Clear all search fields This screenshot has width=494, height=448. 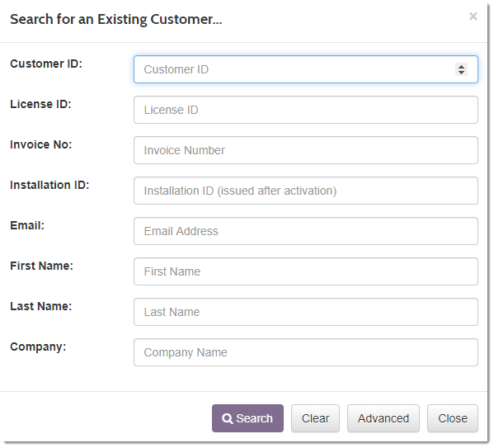tap(315, 418)
